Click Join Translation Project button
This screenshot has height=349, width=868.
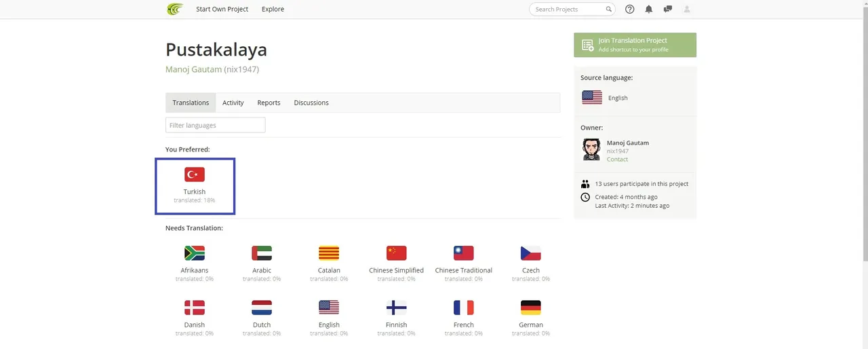point(635,45)
